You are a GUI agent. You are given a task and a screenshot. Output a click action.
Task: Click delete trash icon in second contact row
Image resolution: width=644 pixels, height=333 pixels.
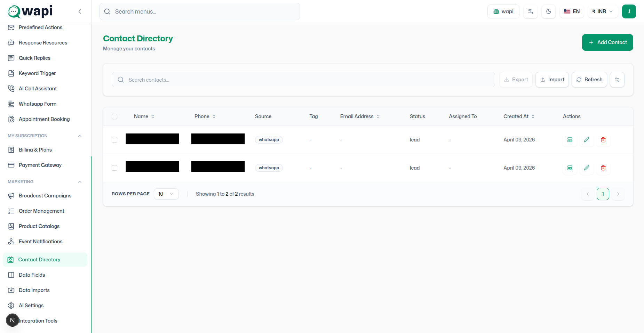pos(603,168)
